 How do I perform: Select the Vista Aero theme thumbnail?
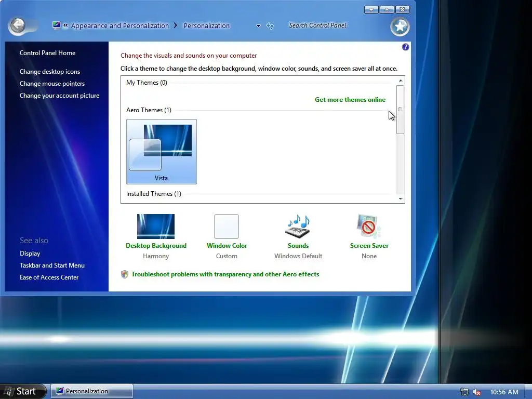162,152
